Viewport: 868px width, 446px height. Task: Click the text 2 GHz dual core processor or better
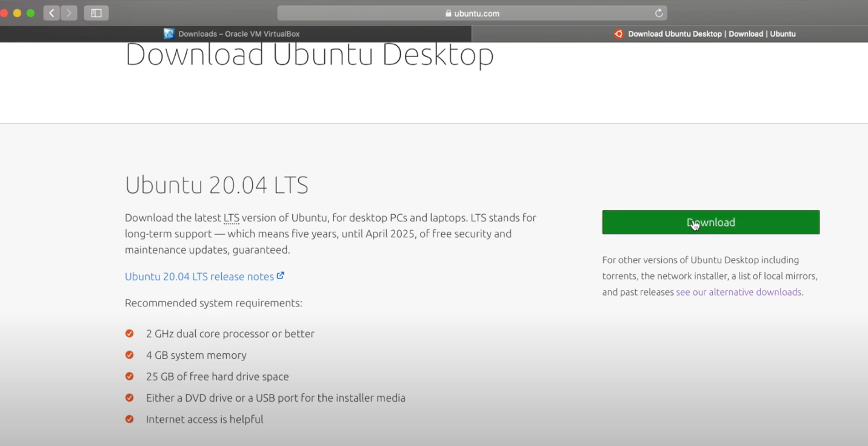click(230, 334)
